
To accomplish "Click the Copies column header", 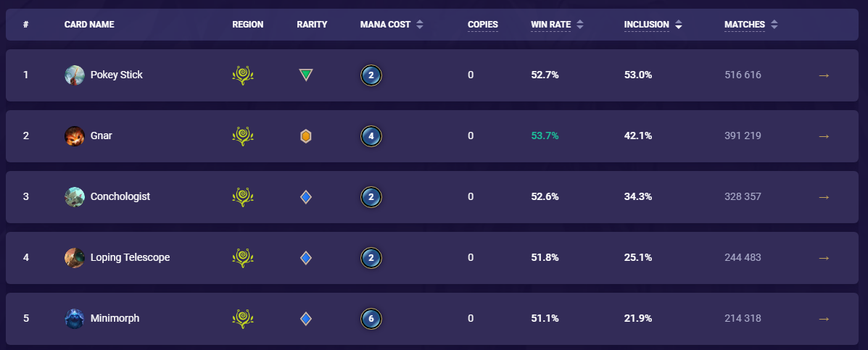I will 483,25.
